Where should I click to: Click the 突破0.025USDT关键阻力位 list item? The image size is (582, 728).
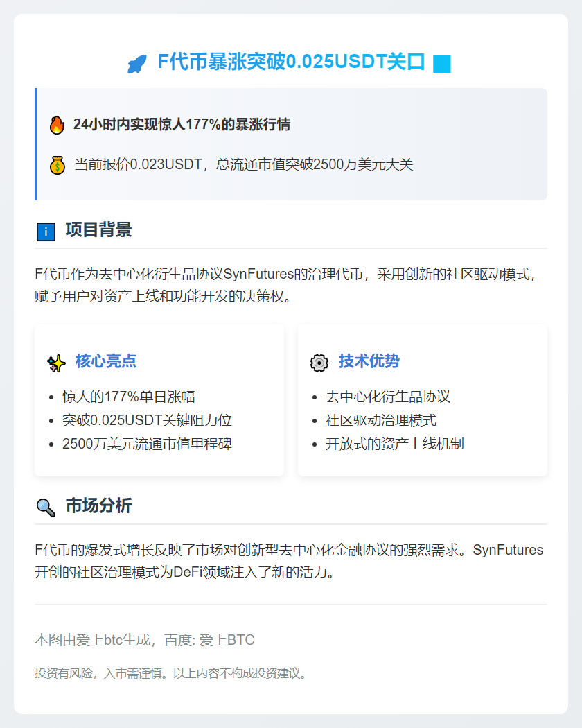[147, 420]
